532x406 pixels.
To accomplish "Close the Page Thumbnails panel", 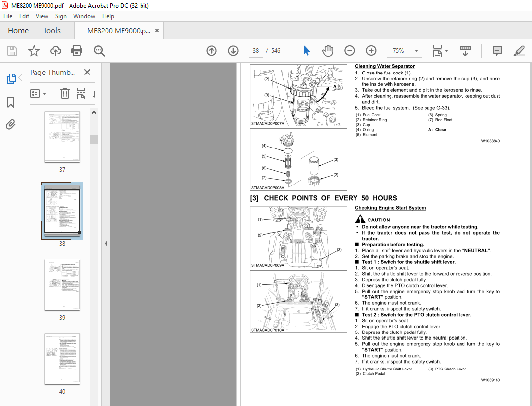I will tap(87, 72).
